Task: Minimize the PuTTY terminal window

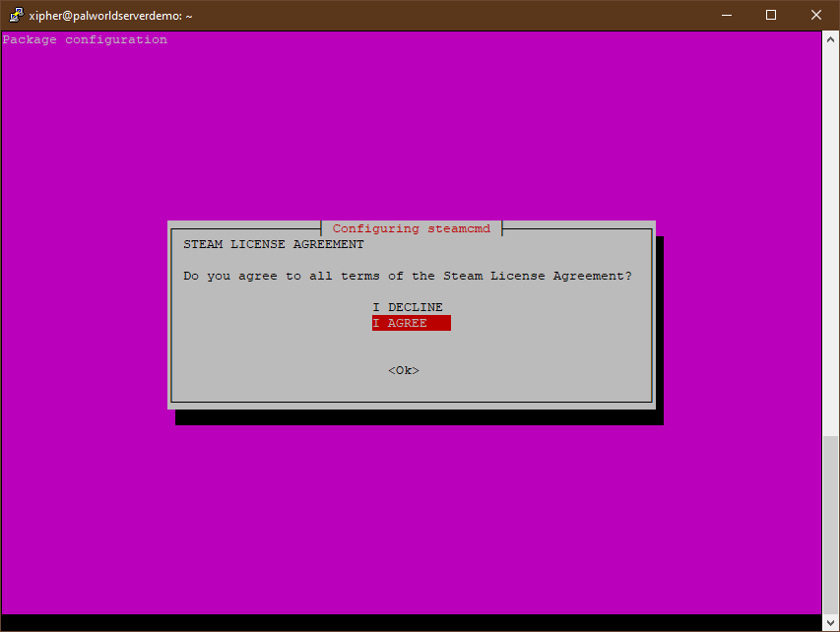Action: coord(727,15)
